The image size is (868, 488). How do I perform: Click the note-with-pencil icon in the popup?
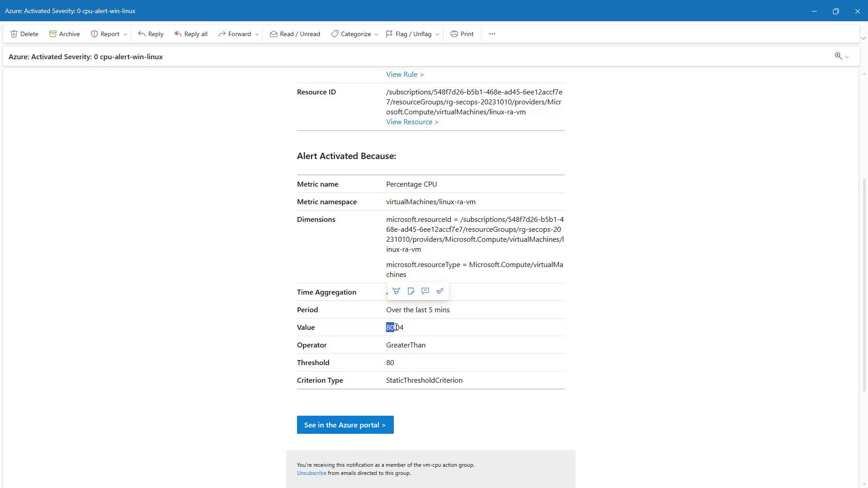pyautogui.click(x=410, y=291)
